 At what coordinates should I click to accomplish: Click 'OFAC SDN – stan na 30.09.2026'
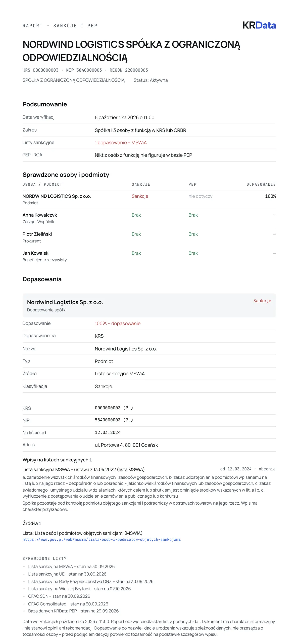pyautogui.click(x=59, y=596)
